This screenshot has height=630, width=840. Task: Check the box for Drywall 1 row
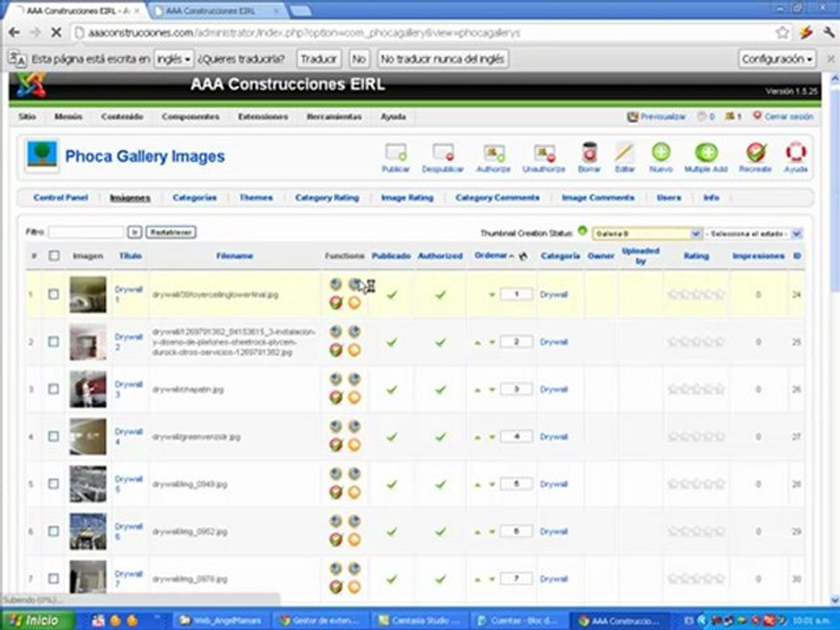tap(53, 295)
